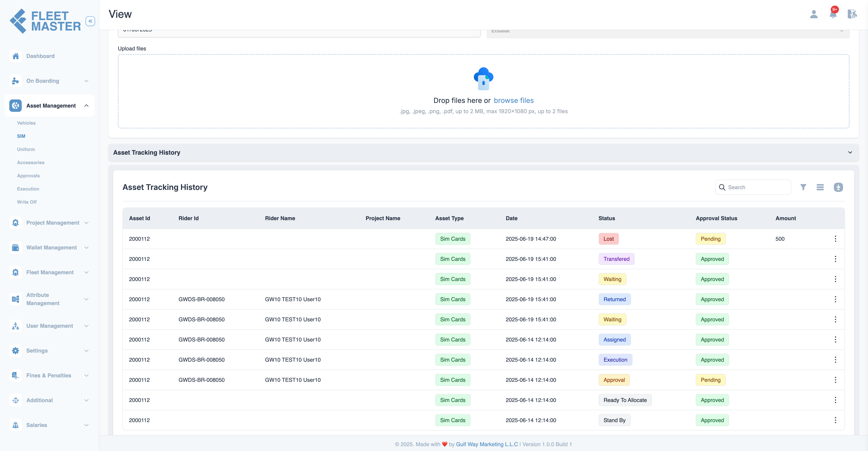Expand the Project Management menu

click(86, 223)
